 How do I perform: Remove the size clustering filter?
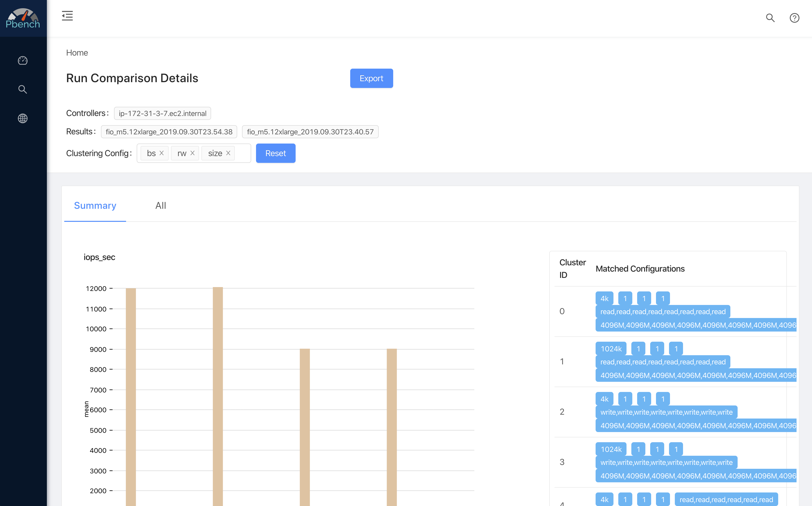pos(228,153)
